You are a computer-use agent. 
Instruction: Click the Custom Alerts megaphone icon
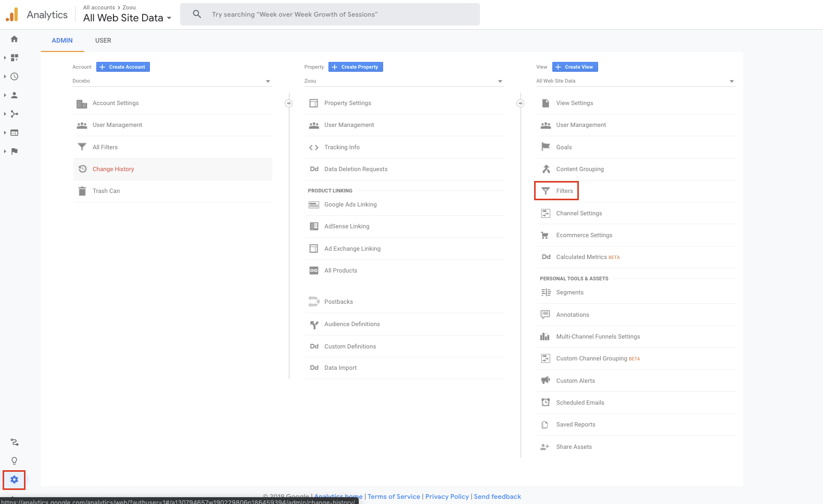click(x=545, y=380)
